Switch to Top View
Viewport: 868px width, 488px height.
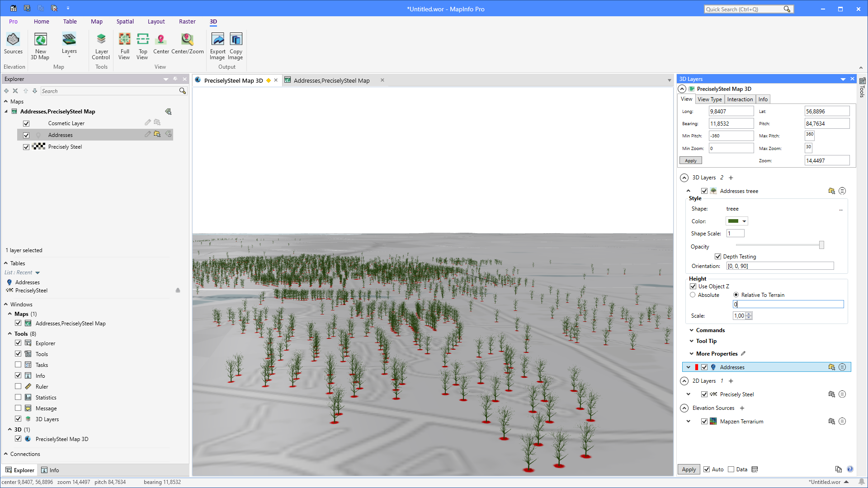(142, 45)
